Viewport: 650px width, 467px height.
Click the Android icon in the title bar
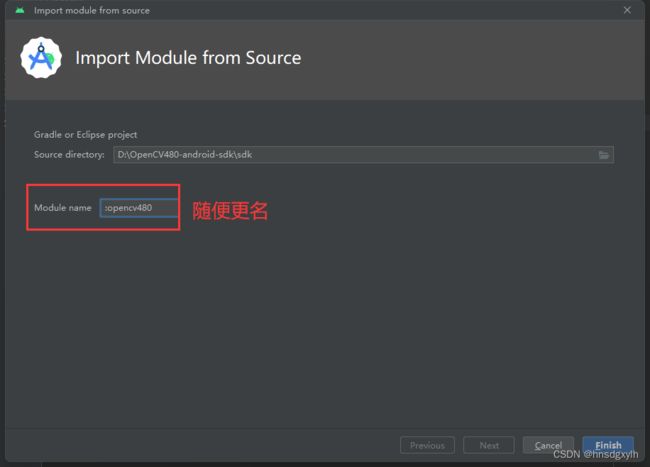coord(19,10)
